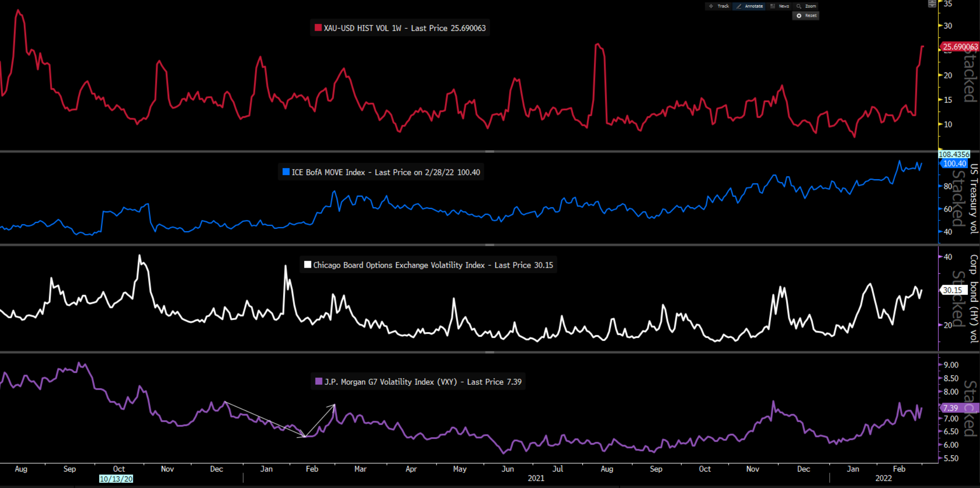Click the panel size arrows icon at top right

(932, 4)
